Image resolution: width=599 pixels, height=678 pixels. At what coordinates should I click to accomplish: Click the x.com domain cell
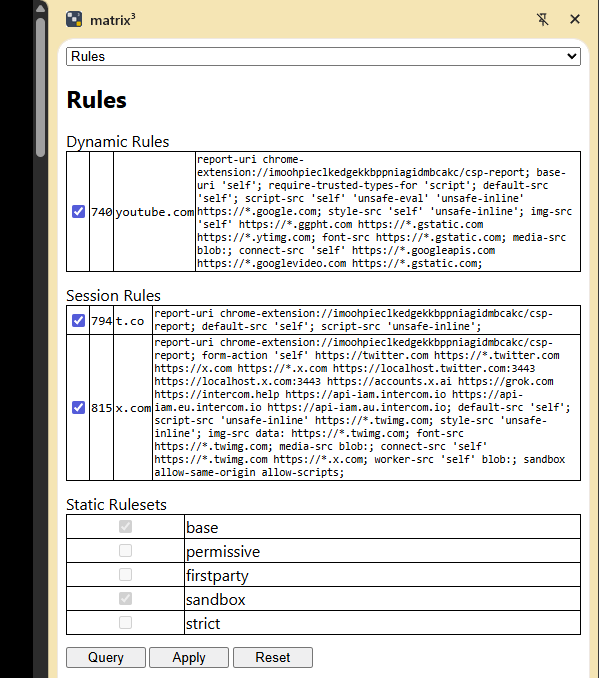tap(133, 408)
